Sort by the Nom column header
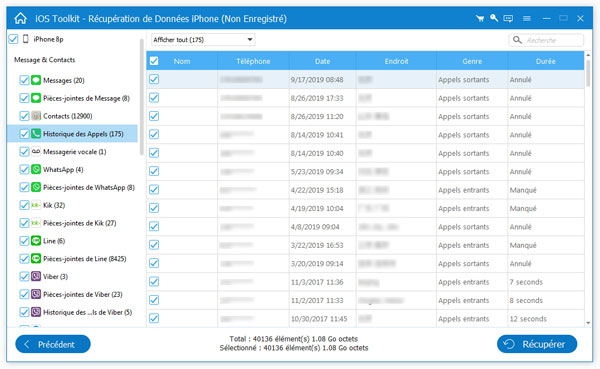The width and height of the screenshot is (600, 369). point(182,61)
